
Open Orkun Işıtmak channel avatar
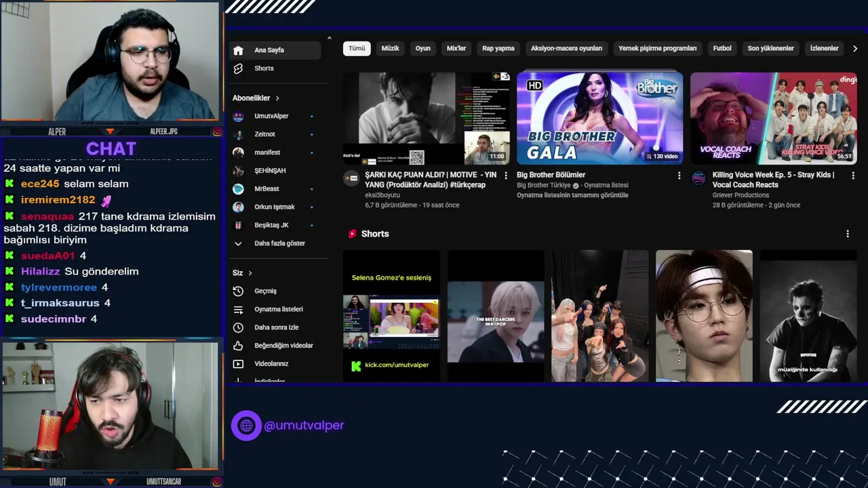[x=238, y=207]
